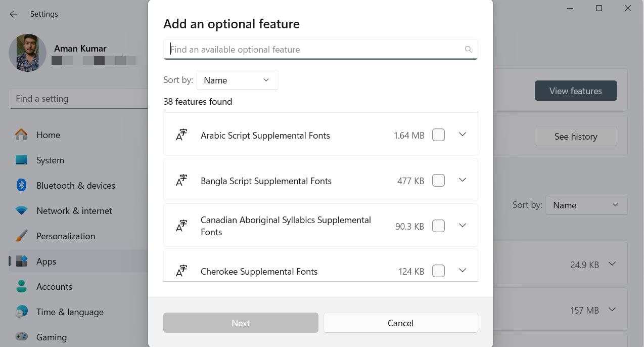This screenshot has width=644, height=347.
Task: Select Apps in the Settings sidebar
Action: pyautogui.click(x=21, y=262)
